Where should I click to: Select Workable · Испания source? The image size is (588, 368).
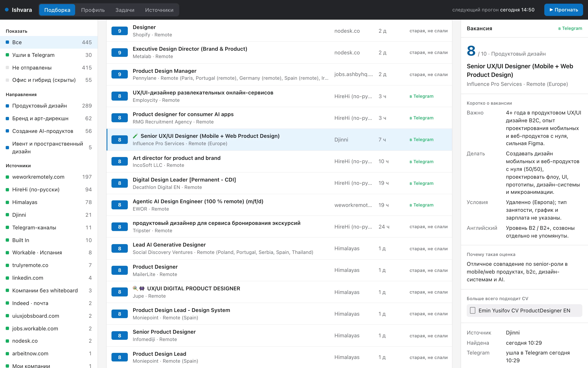49,253
